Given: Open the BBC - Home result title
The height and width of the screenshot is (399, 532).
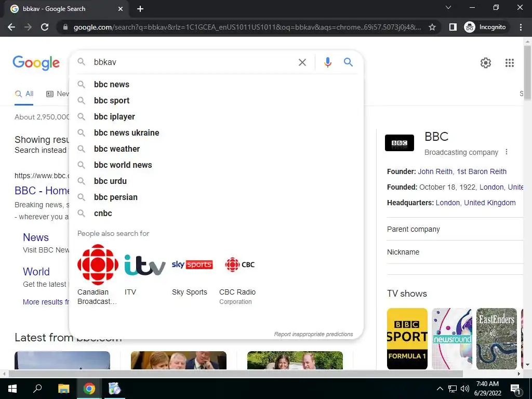Looking at the screenshot, I should click(x=42, y=191).
